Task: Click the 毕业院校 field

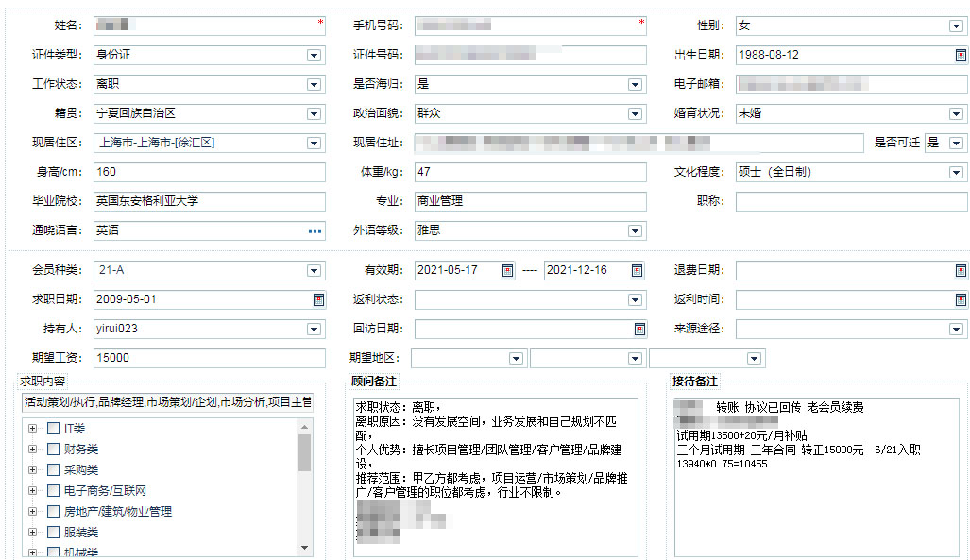Action: 209,201
